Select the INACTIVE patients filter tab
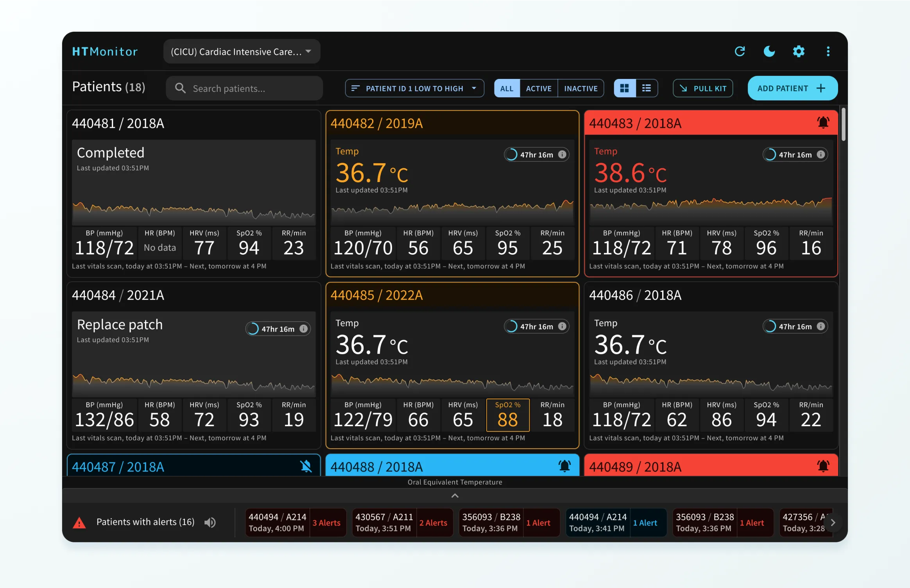This screenshot has height=588, width=910. coord(581,88)
